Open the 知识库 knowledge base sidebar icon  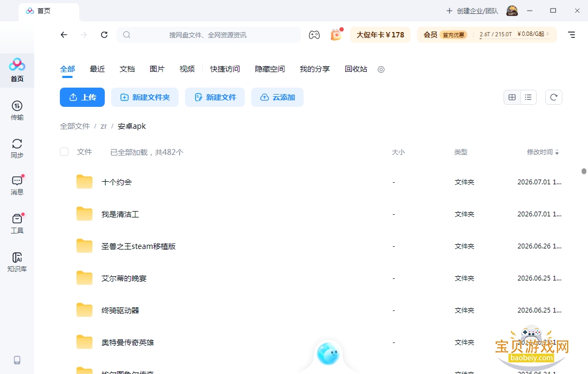17,262
